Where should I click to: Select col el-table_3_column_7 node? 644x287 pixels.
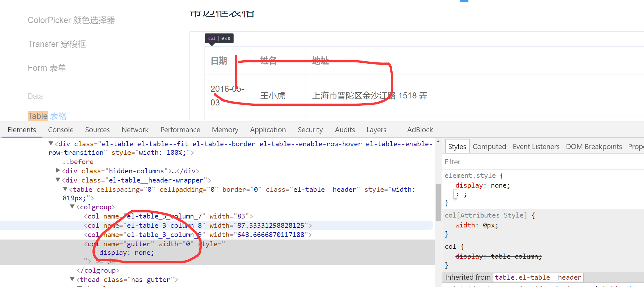pyautogui.click(x=168, y=216)
